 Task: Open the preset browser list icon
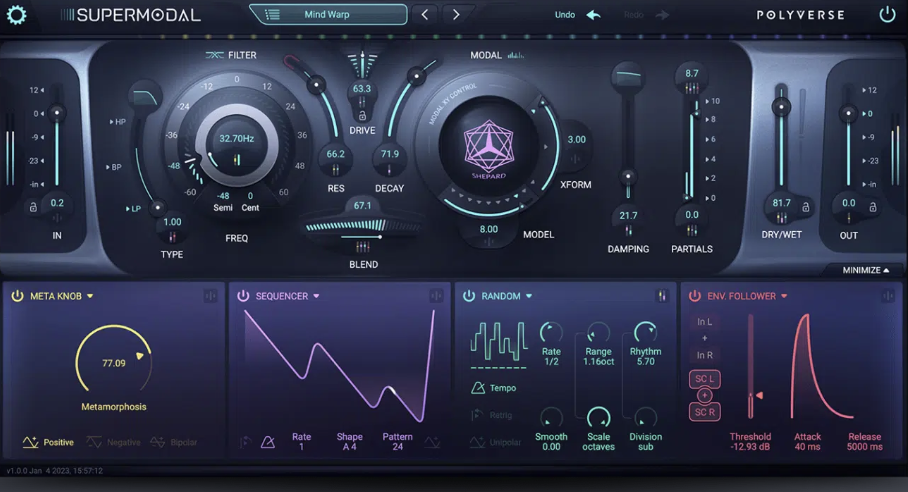tap(272, 14)
